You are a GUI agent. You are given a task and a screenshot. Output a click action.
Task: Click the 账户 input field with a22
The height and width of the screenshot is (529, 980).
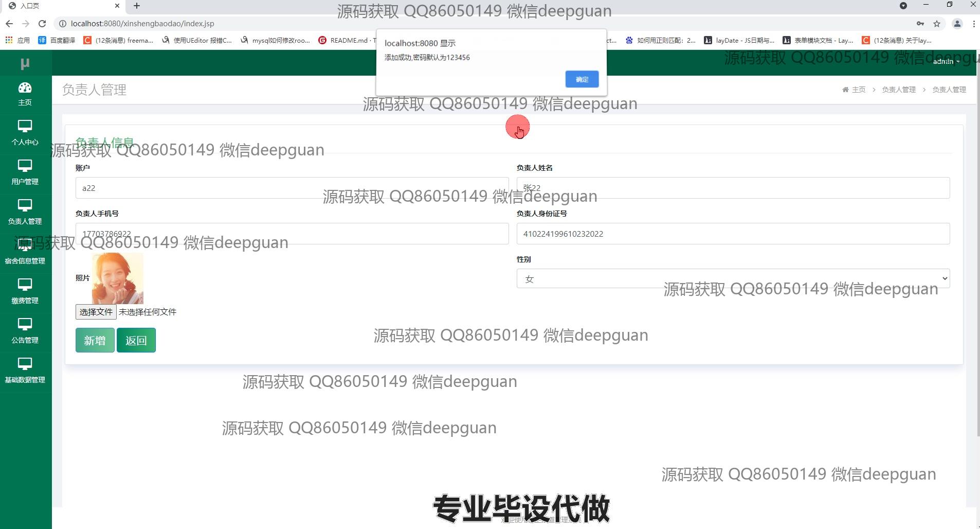[292, 188]
